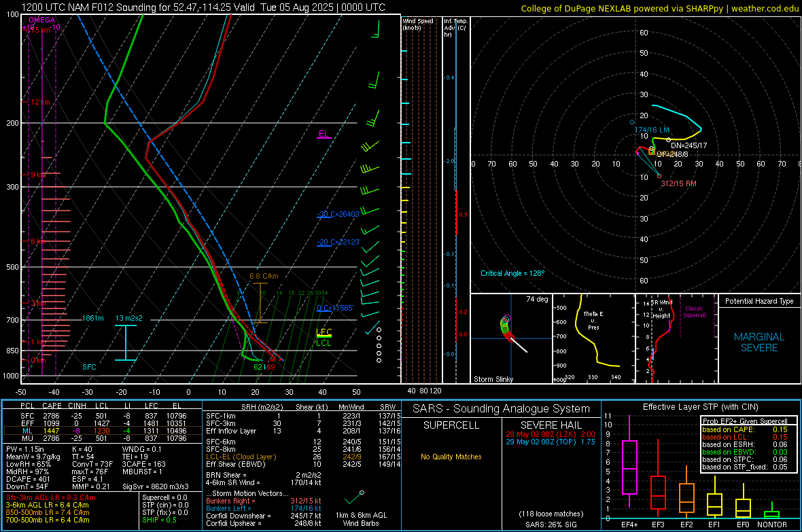Click the DN=245/17 Corfidi vector label

point(689,146)
